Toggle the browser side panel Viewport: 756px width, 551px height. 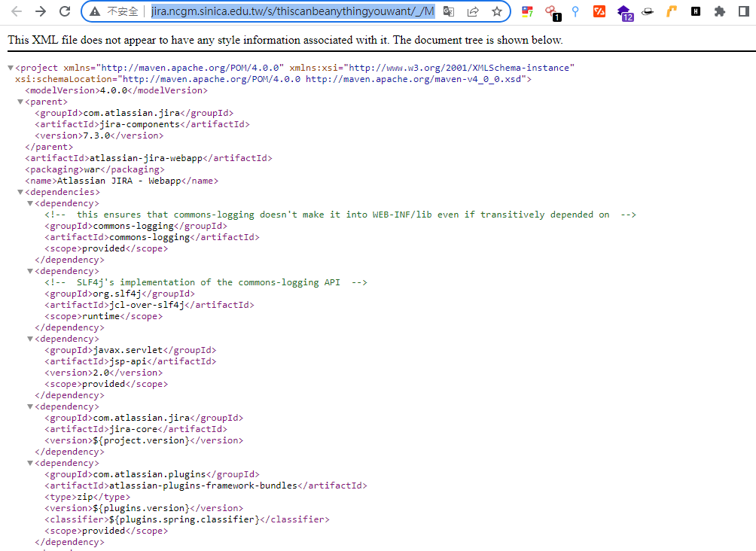pos(744,11)
